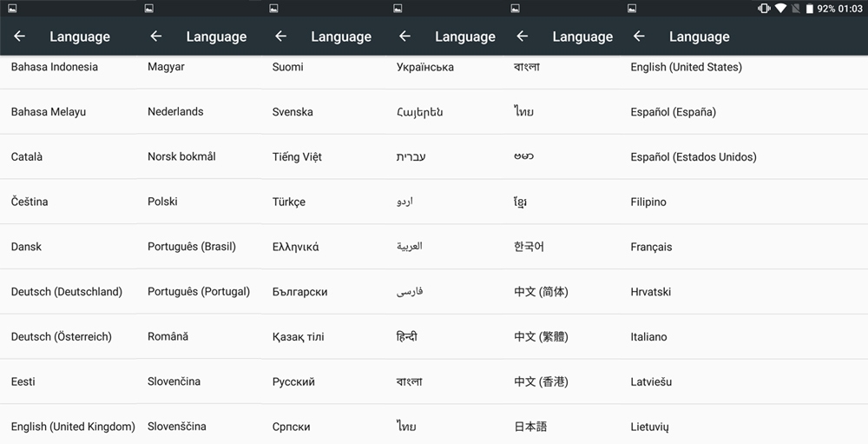Tap back arrow above the Bahasa Indonesia list
868x444 pixels.
click(x=20, y=36)
